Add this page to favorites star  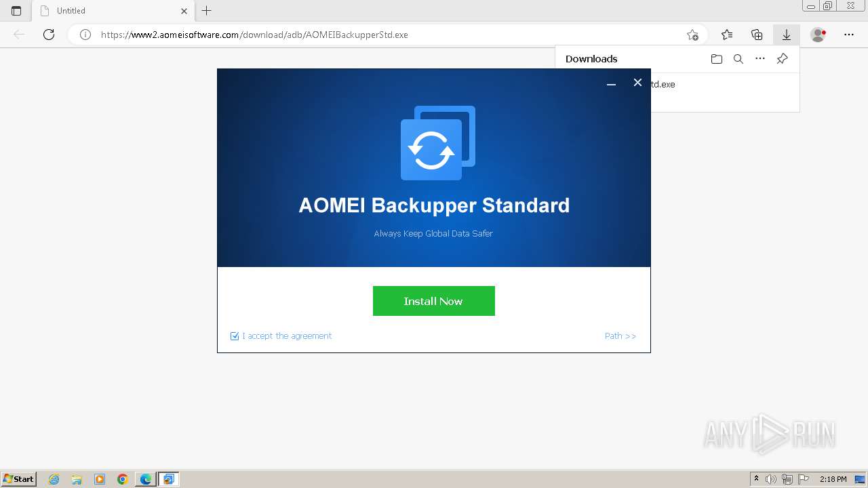pos(692,35)
